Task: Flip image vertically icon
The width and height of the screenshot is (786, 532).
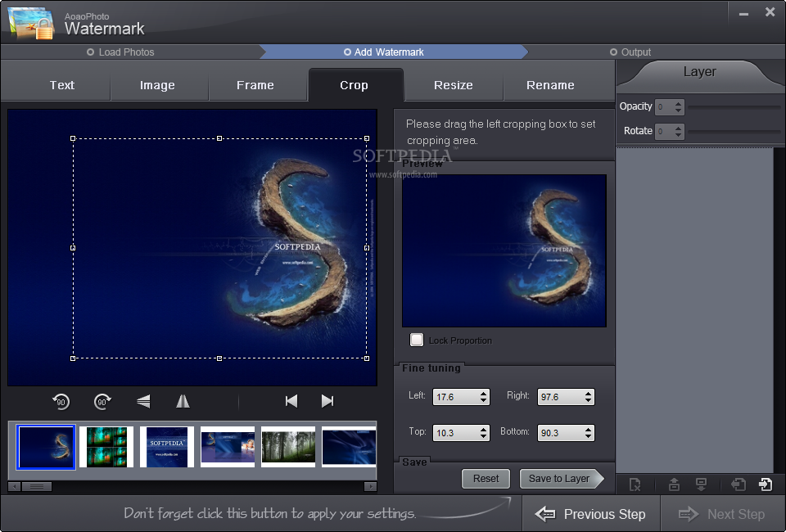Action: click(x=143, y=401)
